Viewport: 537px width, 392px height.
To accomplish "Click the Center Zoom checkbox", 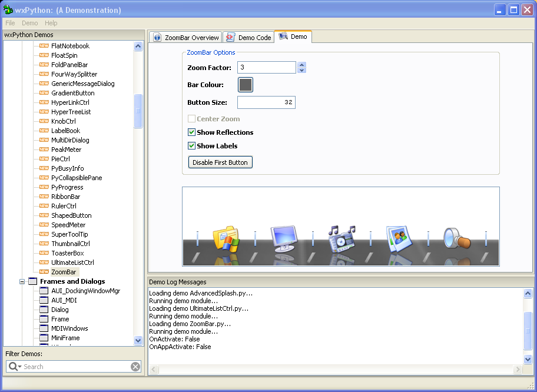I will click(x=191, y=119).
